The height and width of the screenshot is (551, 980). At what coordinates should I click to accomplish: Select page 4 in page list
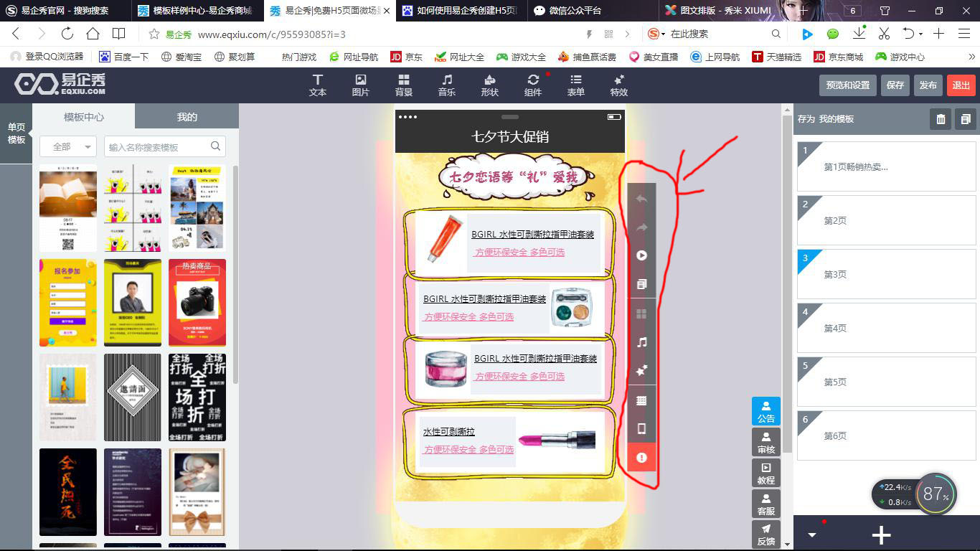(886, 328)
